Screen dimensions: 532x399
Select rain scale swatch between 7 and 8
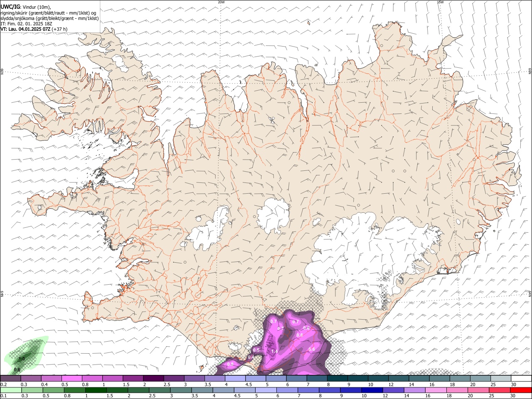click(308, 390)
